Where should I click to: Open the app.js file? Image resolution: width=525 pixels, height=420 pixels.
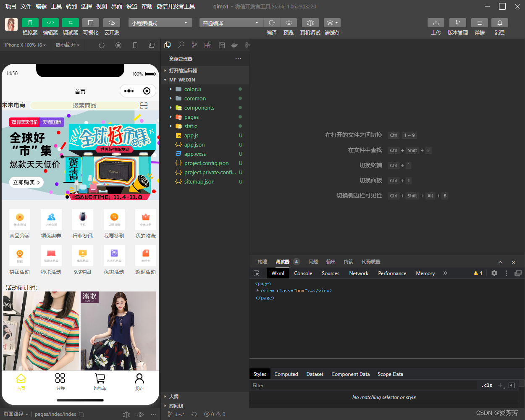[205, 135]
